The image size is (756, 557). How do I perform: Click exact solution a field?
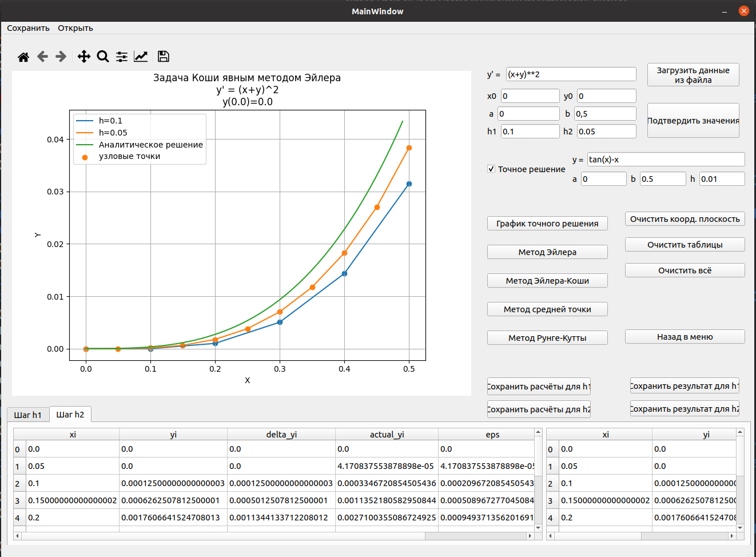tap(604, 179)
